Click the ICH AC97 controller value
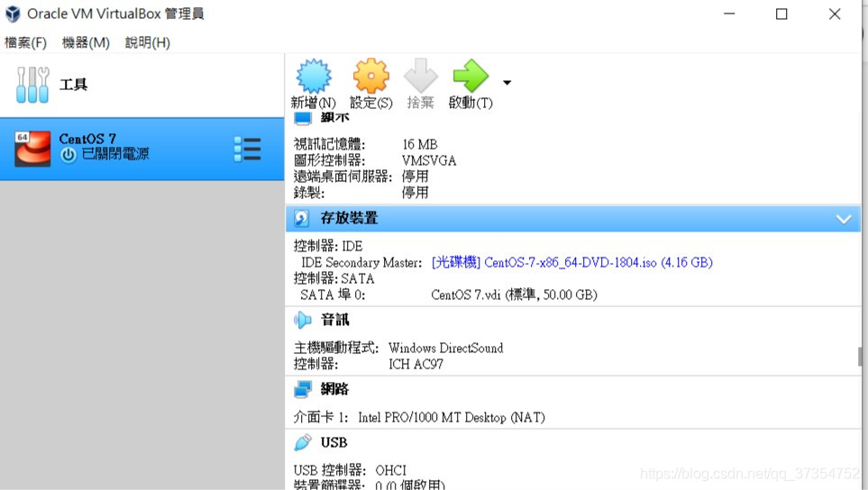 [416, 364]
